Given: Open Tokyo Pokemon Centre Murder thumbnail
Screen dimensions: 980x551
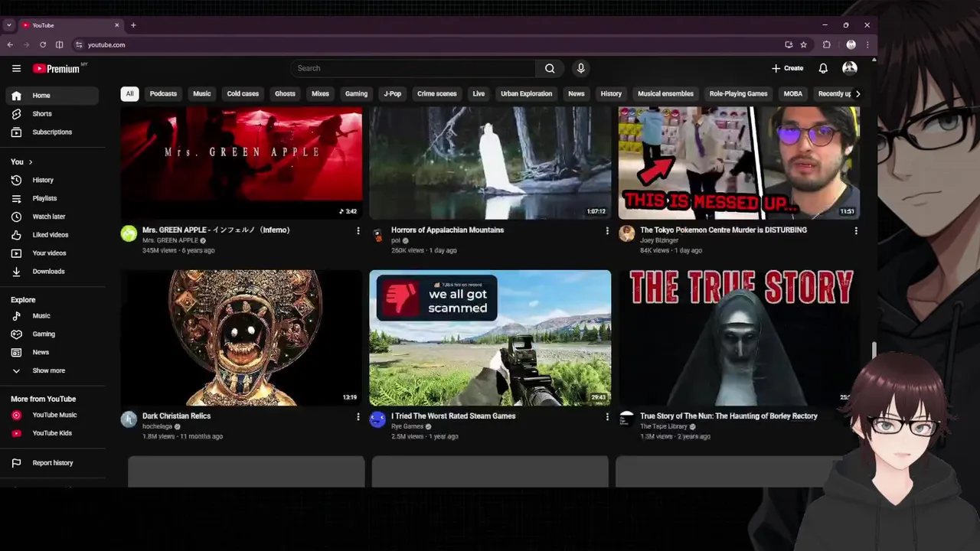Looking at the screenshot, I should pos(739,162).
